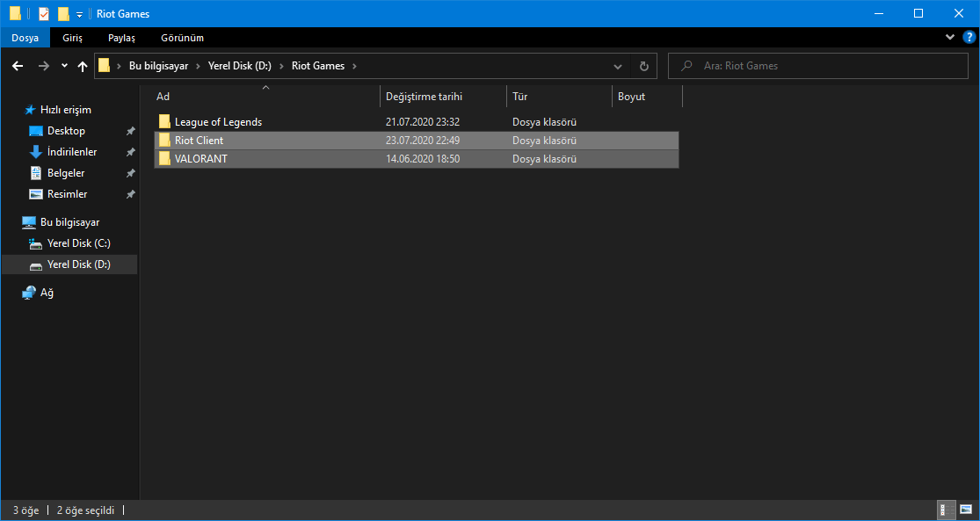The width and height of the screenshot is (980, 521).
Task: Click Riot Games in the address breadcrumb
Action: coord(318,66)
